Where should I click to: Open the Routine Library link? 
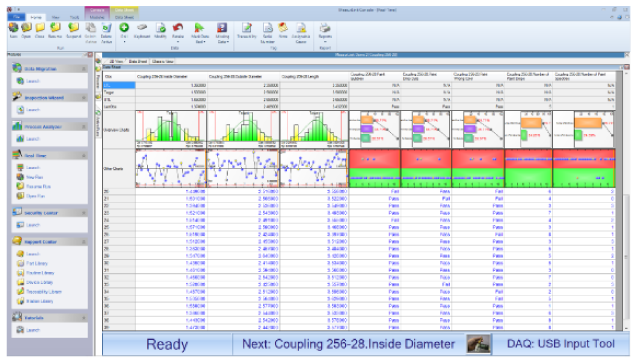tap(40, 273)
